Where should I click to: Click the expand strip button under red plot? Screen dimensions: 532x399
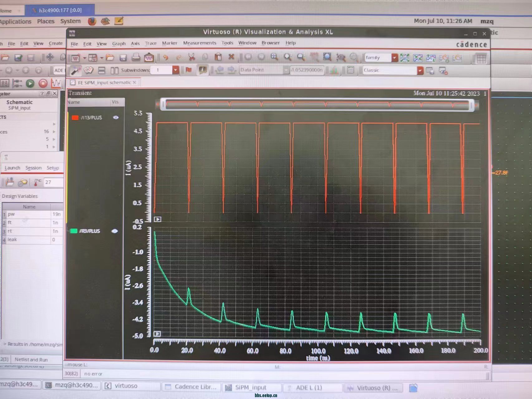158,219
